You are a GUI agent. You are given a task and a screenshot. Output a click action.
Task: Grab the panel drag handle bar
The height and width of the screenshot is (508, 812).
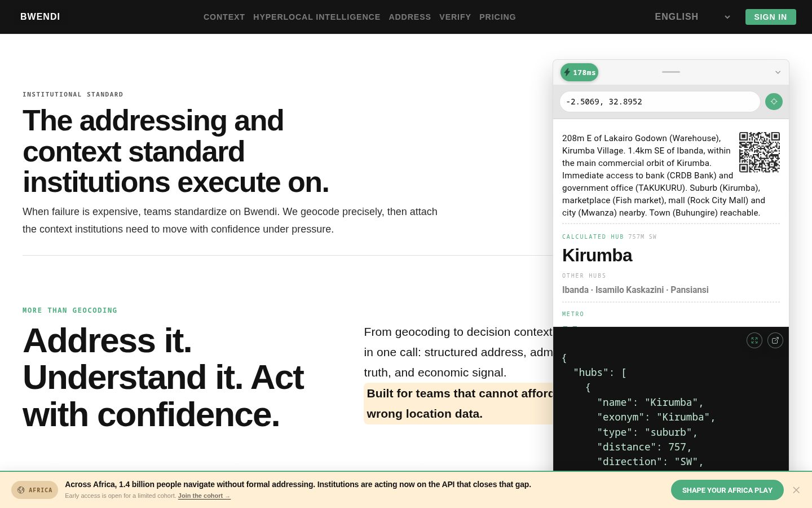(671, 72)
